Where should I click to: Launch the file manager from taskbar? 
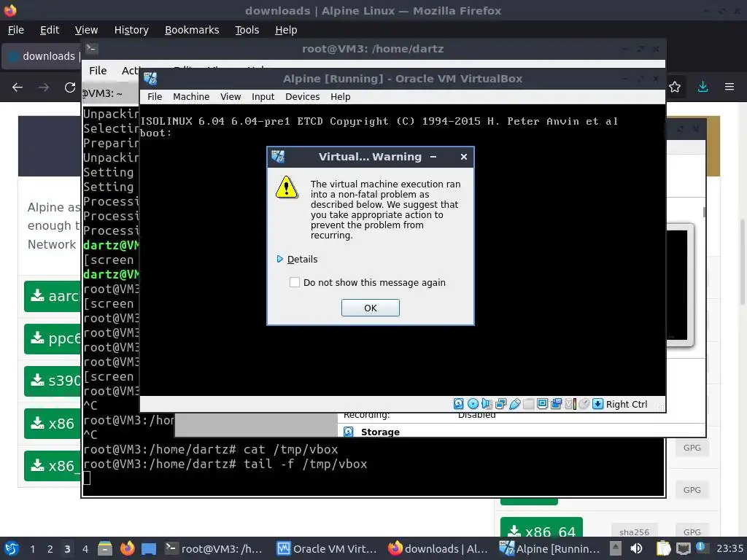(x=105, y=548)
